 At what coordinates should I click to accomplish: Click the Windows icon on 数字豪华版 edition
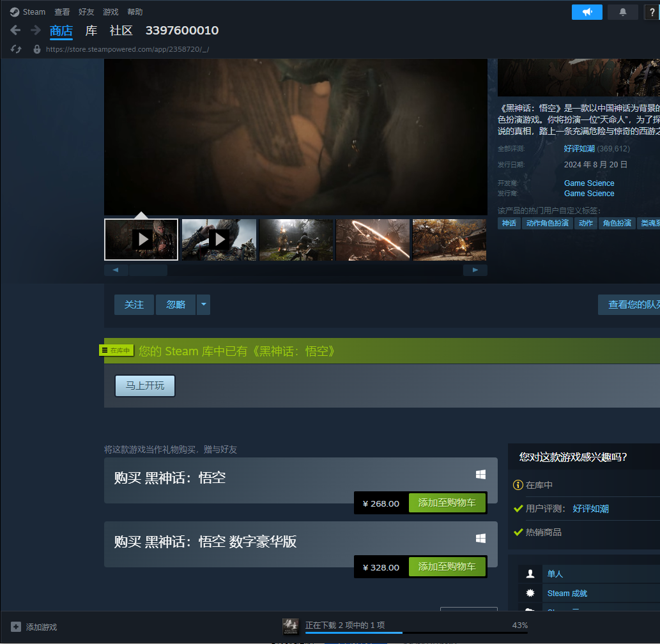click(480, 539)
